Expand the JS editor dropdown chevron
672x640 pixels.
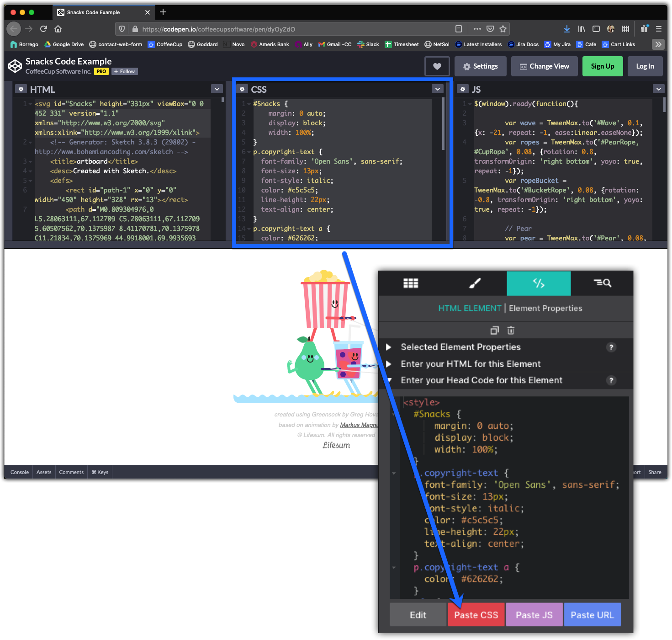[x=658, y=89]
